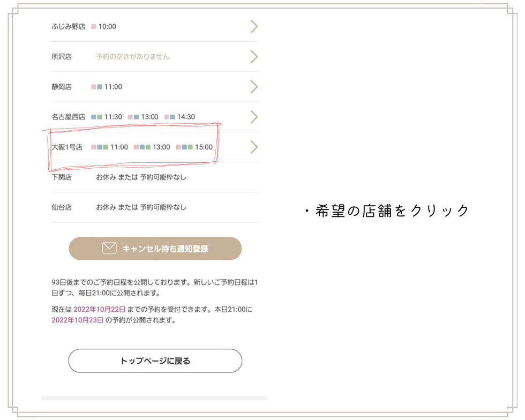Open 名古屋西店 details via right arrow

254,117
